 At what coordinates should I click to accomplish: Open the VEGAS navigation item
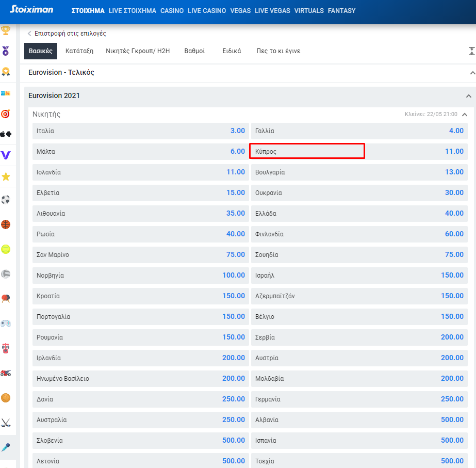pyautogui.click(x=240, y=11)
